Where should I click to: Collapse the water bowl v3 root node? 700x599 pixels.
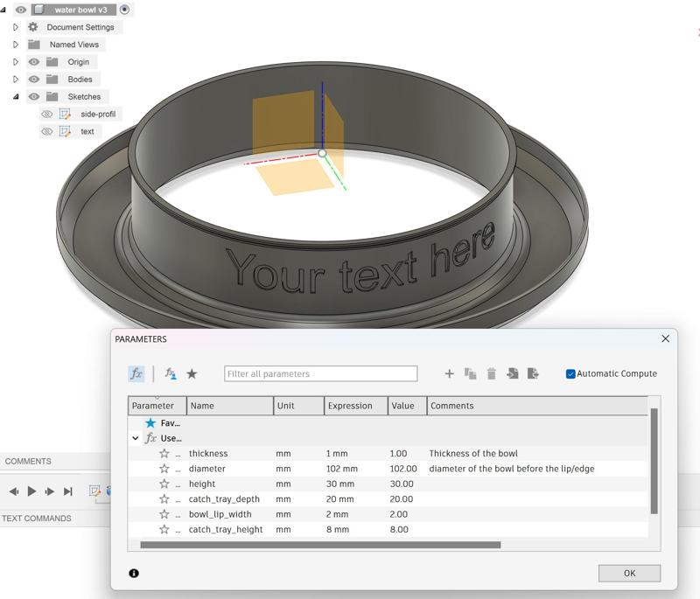[x=3, y=10]
